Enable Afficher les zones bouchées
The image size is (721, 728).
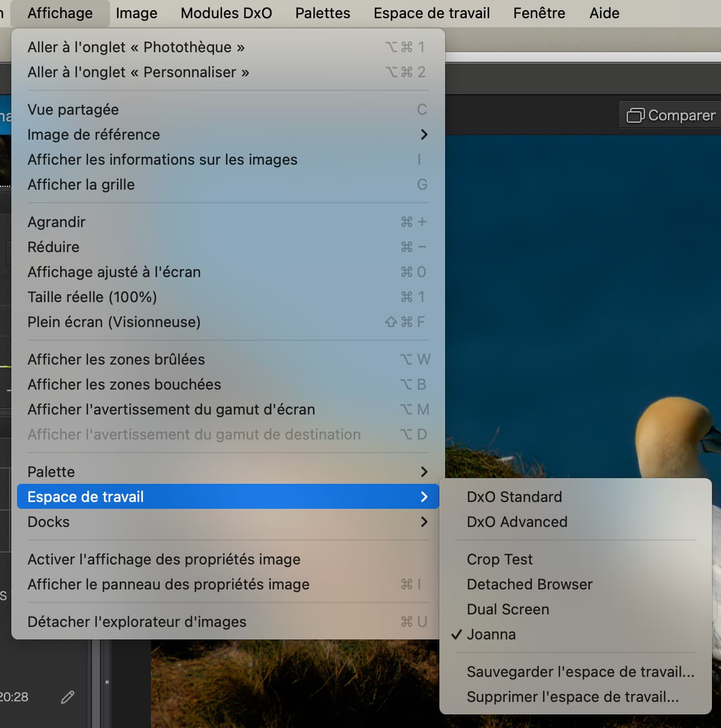tap(124, 384)
